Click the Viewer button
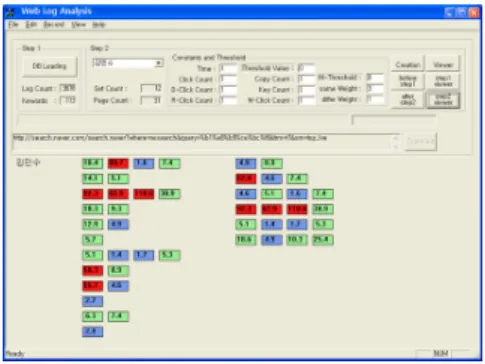 443,64
